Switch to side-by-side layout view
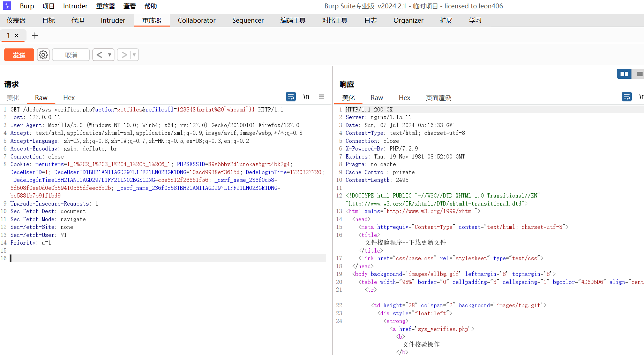Viewport: 644px width, 355px height. 624,74
